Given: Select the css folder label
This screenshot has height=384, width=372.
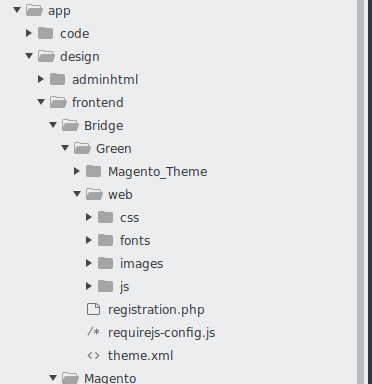Looking at the screenshot, I should point(130,218).
